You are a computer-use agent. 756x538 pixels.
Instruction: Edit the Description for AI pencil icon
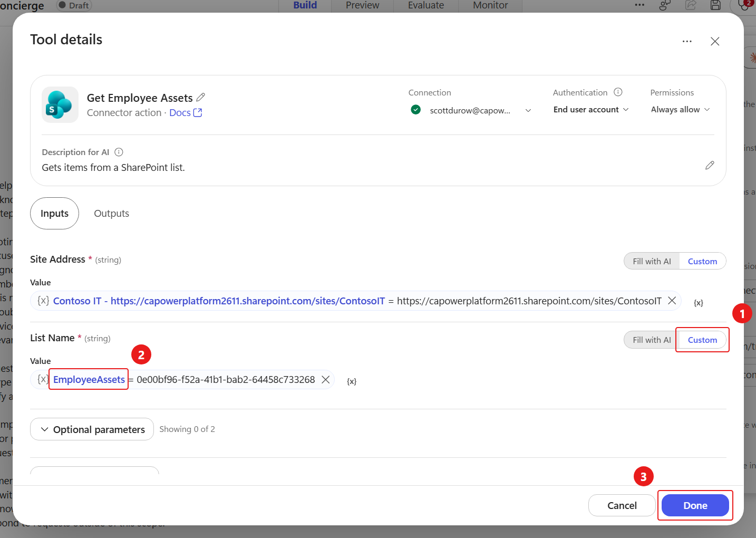(x=710, y=166)
